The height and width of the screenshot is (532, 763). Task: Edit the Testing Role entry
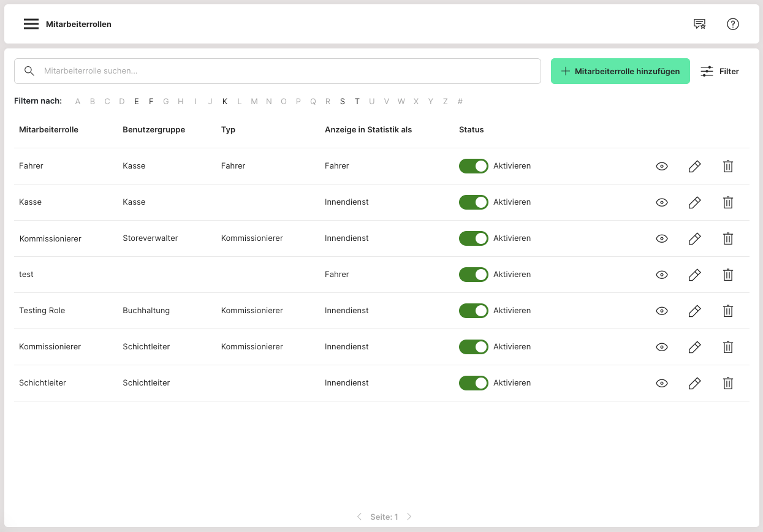pos(694,311)
